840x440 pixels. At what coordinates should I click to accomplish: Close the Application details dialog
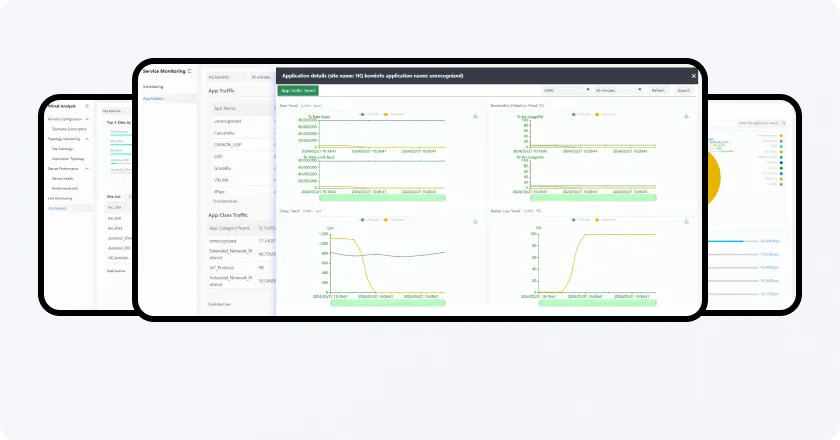(x=693, y=76)
